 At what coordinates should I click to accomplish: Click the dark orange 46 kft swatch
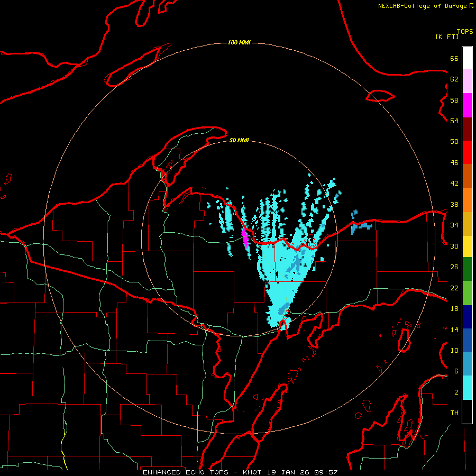467,176
